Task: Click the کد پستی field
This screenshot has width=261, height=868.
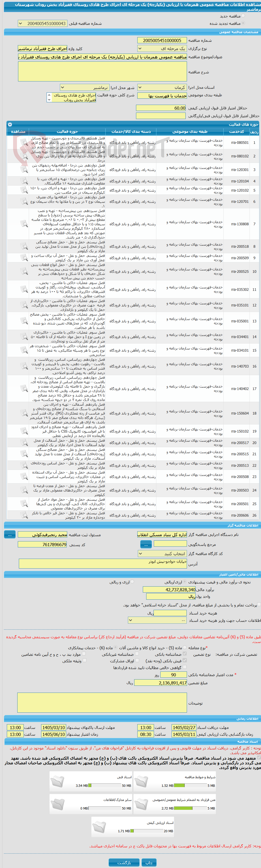Action: click(42, 545)
